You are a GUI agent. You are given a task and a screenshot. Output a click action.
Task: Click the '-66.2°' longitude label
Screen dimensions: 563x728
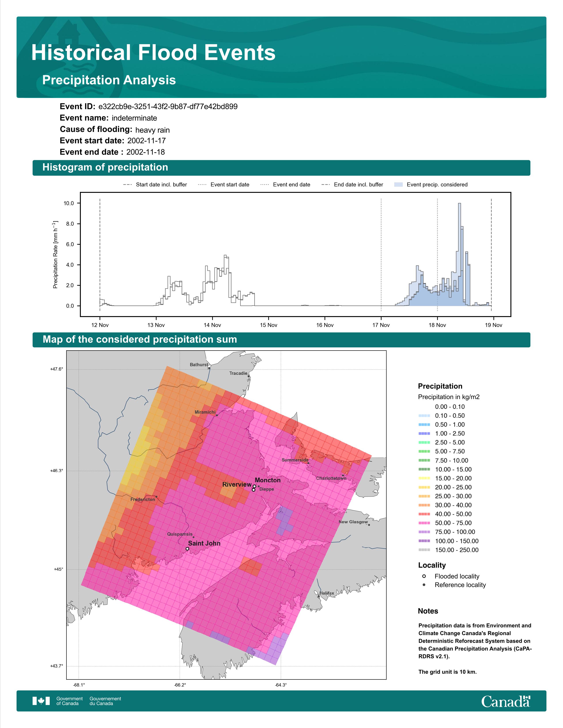pyautogui.click(x=180, y=685)
